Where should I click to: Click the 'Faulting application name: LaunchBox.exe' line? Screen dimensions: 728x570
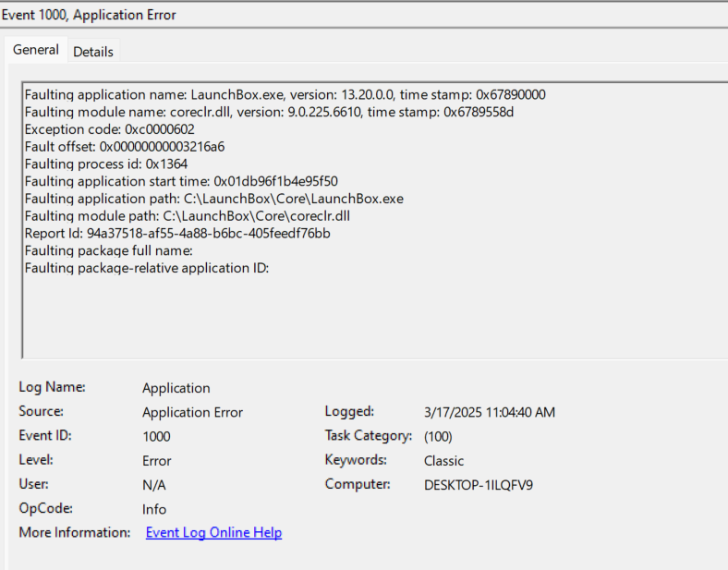click(x=285, y=94)
